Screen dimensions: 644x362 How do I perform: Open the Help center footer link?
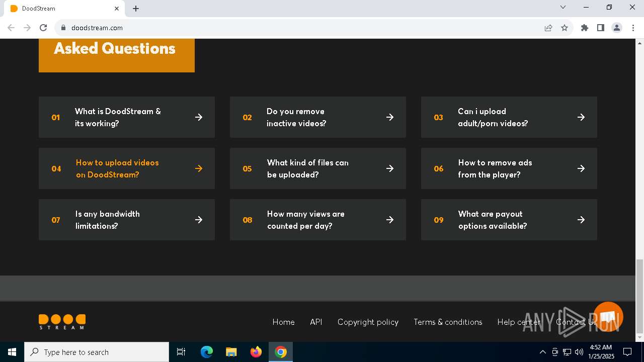[519, 322]
